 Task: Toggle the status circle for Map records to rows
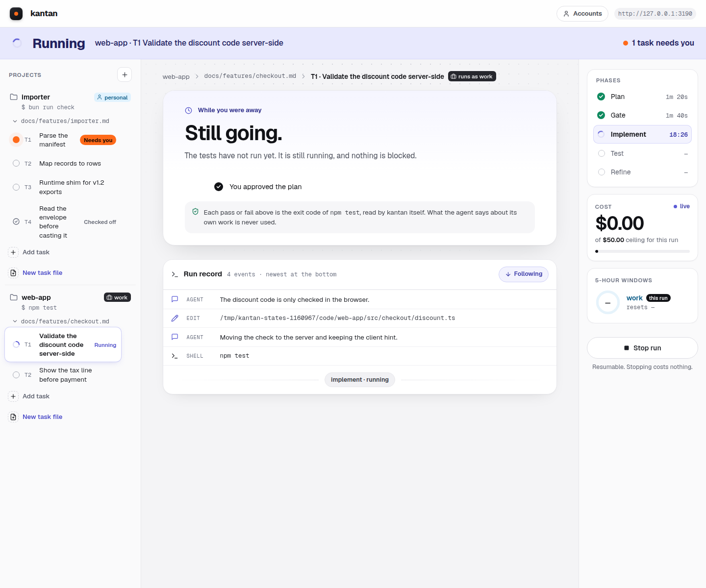coord(16,163)
